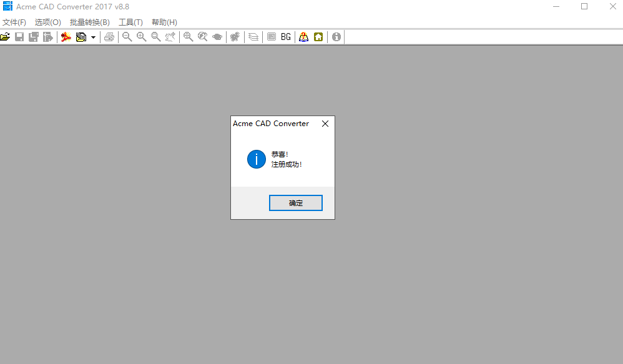Click the green home page icon
The height and width of the screenshot is (364, 623).
coord(318,37)
